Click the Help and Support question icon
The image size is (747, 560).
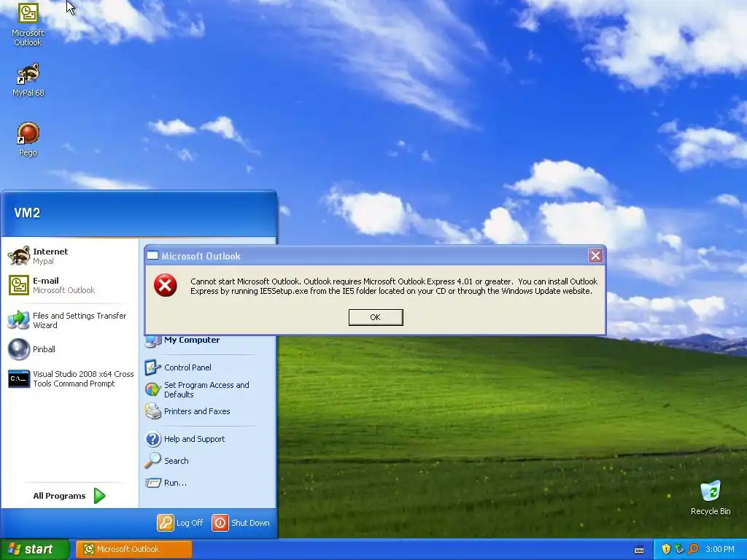pos(153,438)
